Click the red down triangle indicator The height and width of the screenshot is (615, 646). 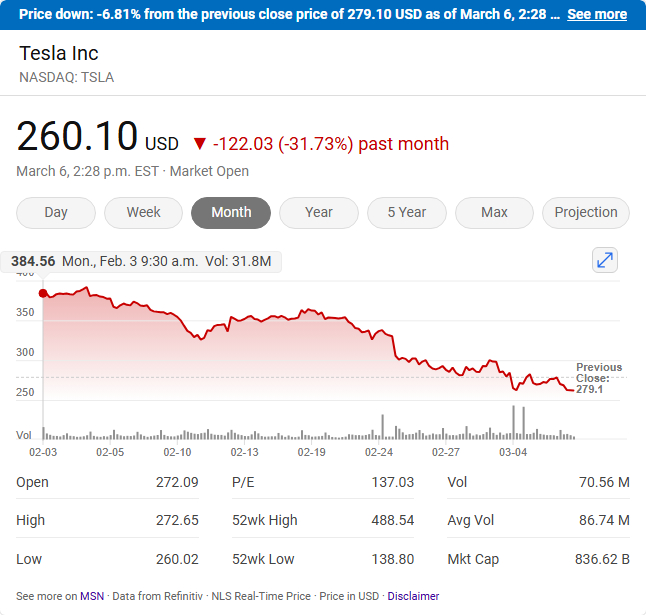(x=199, y=144)
